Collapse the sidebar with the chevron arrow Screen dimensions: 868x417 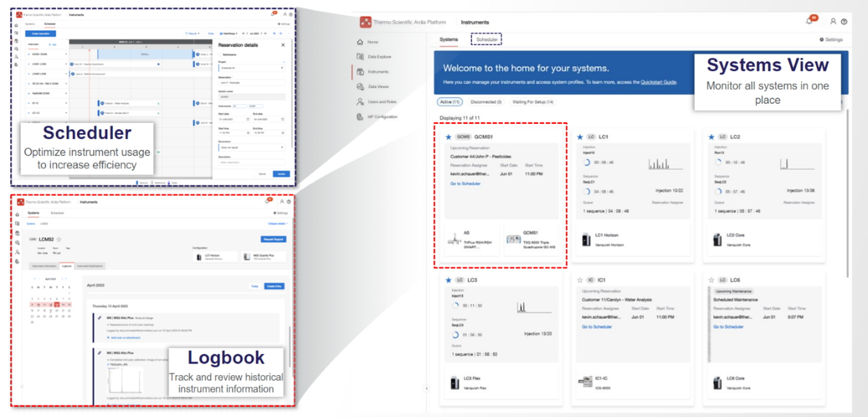pos(427,388)
